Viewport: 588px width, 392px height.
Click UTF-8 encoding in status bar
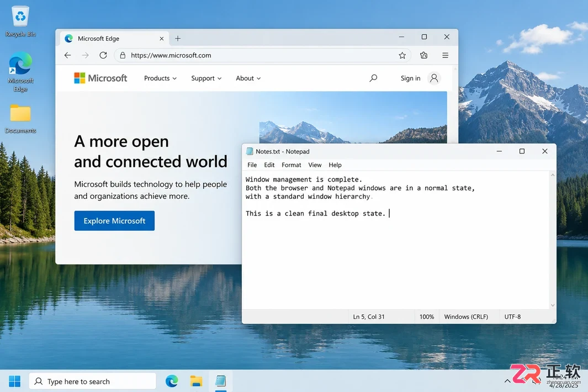click(x=512, y=316)
